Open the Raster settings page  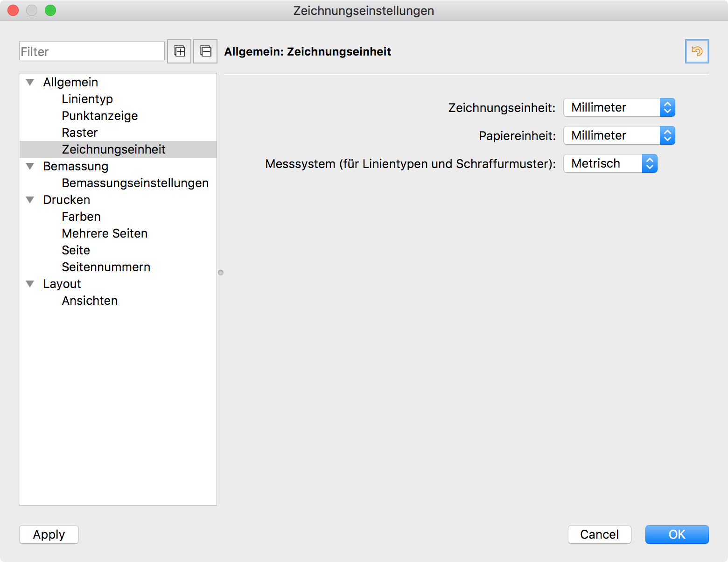tap(80, 133)
